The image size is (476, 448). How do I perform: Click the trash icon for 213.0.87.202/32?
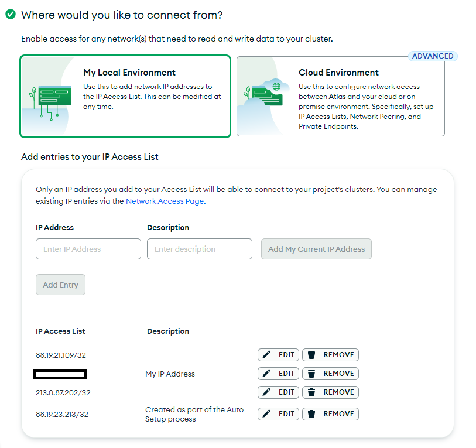point(311,392)
